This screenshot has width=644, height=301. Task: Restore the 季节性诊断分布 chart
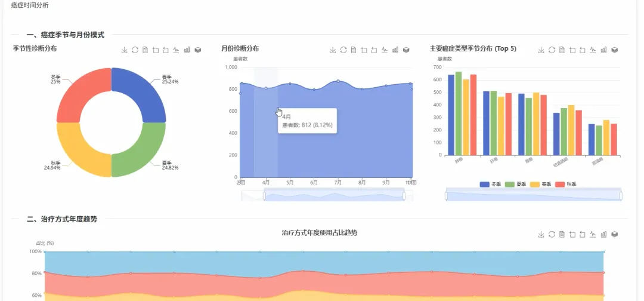(x=135, y=50)
